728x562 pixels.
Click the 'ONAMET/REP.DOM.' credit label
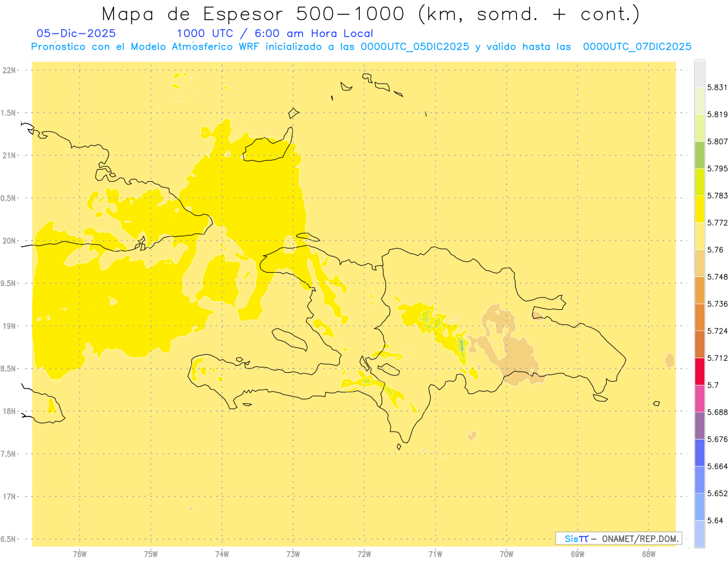click(641, 538)
